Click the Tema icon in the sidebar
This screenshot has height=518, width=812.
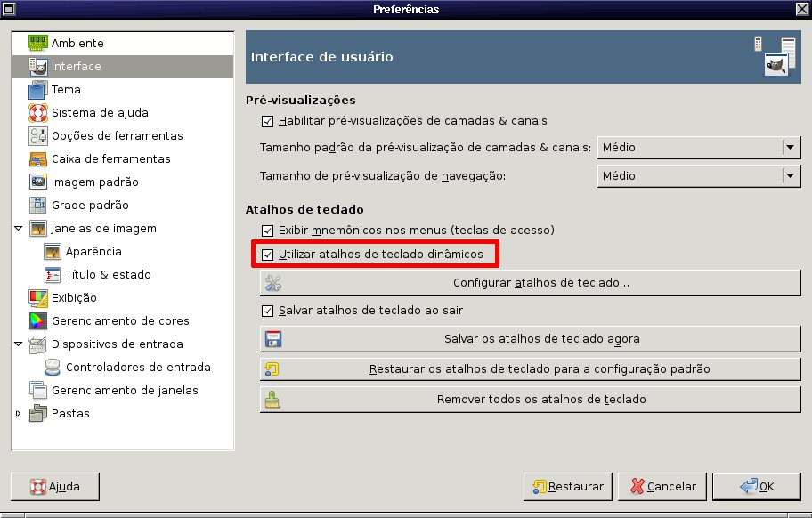pyautogui.click(x=37, y=90)
